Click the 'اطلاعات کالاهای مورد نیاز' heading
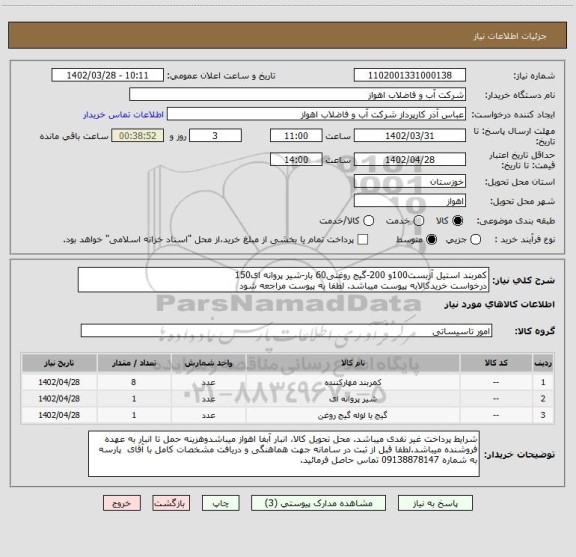 coord(500,305)
